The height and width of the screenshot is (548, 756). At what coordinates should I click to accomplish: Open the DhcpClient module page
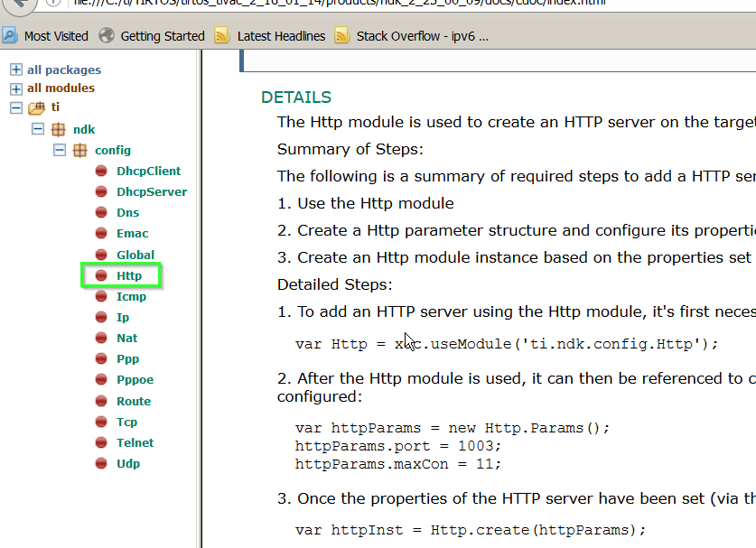point(148,172)
